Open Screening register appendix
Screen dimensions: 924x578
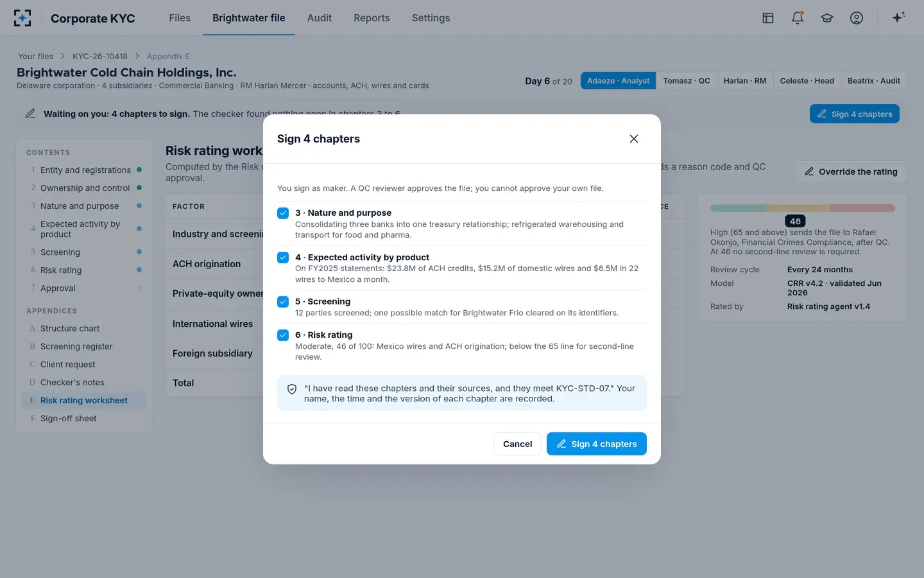pos(85,346)
